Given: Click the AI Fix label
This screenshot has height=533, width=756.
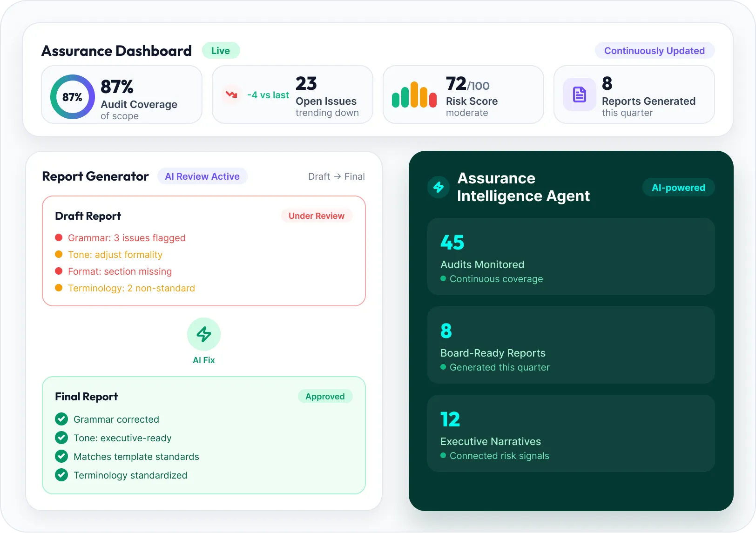Looking at the screenshot, I should pyautogui.click(x=204, y=360).
